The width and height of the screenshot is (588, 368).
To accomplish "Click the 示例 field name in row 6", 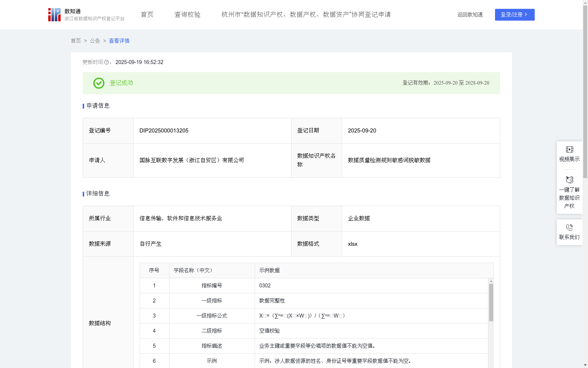I will [x=212, y=361].
